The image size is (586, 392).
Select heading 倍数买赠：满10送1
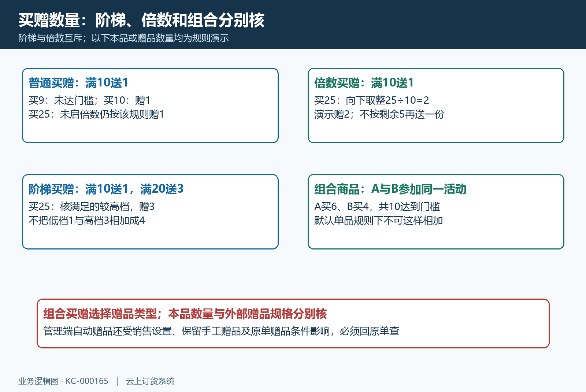(364, 83)
